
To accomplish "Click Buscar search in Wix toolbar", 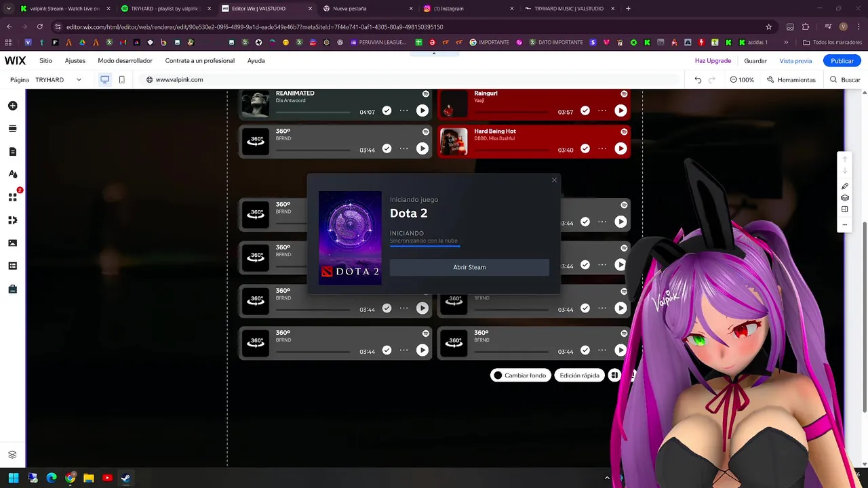I will (x=845, y=80).
